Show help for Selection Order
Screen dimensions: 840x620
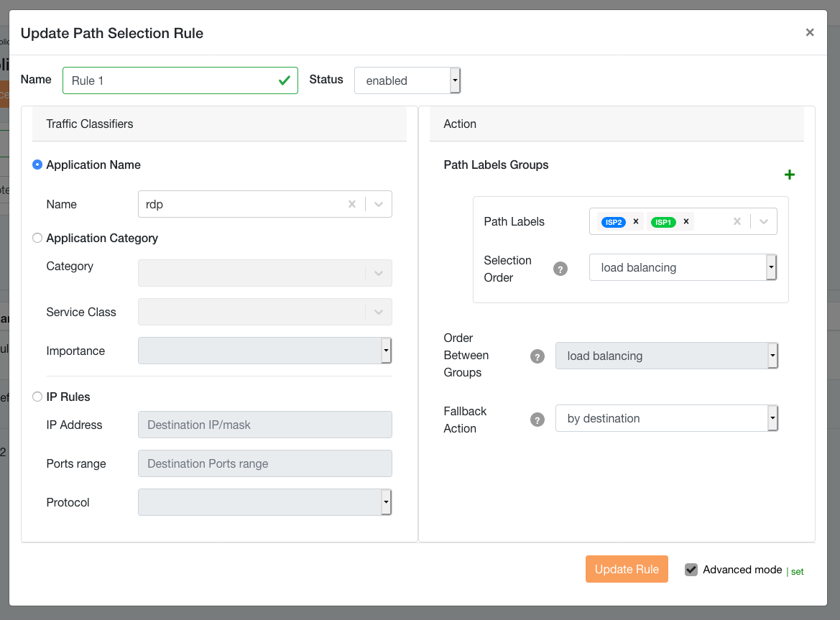(560, 269)
